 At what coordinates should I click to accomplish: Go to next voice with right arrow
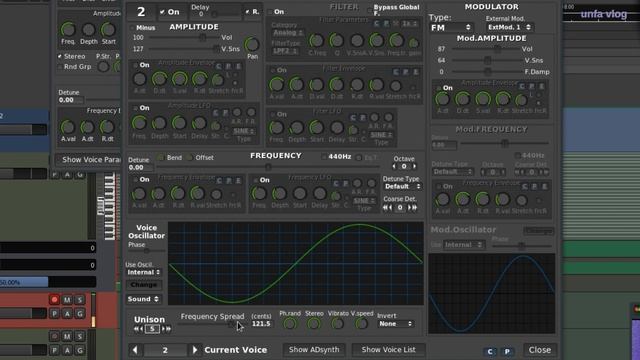pyautogui.click(x=195, y=350)
